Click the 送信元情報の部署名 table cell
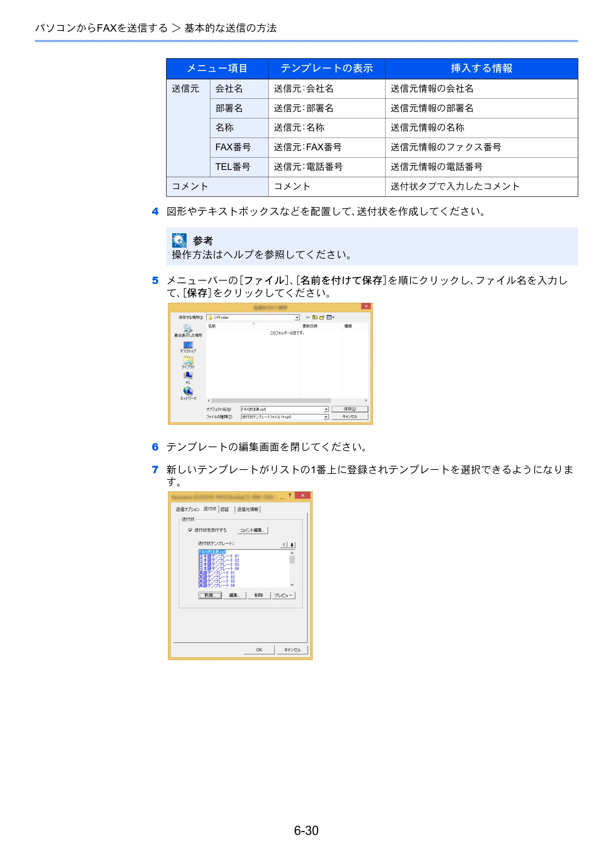 (482, 109)
